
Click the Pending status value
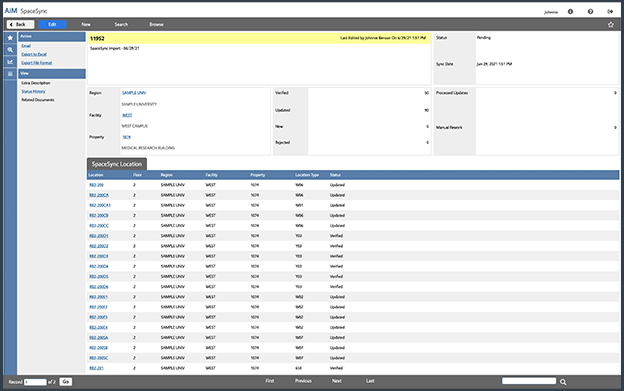[484, 37]
